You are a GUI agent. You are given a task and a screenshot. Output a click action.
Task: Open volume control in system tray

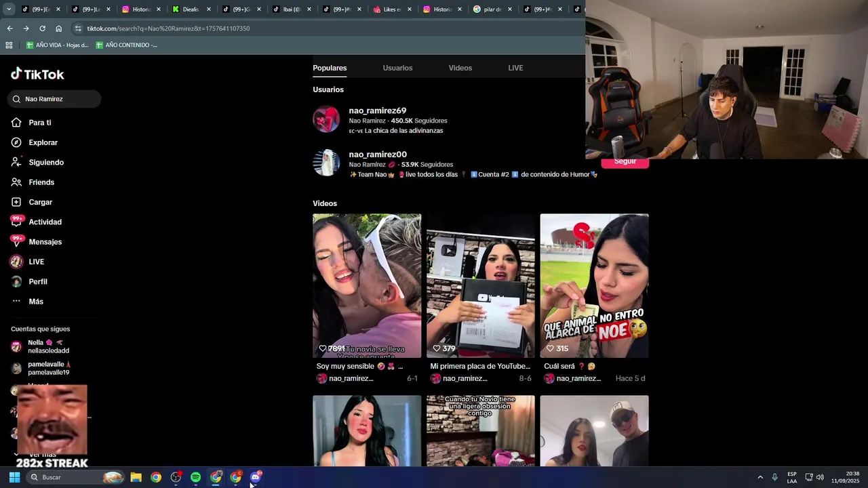click(820, 477)
